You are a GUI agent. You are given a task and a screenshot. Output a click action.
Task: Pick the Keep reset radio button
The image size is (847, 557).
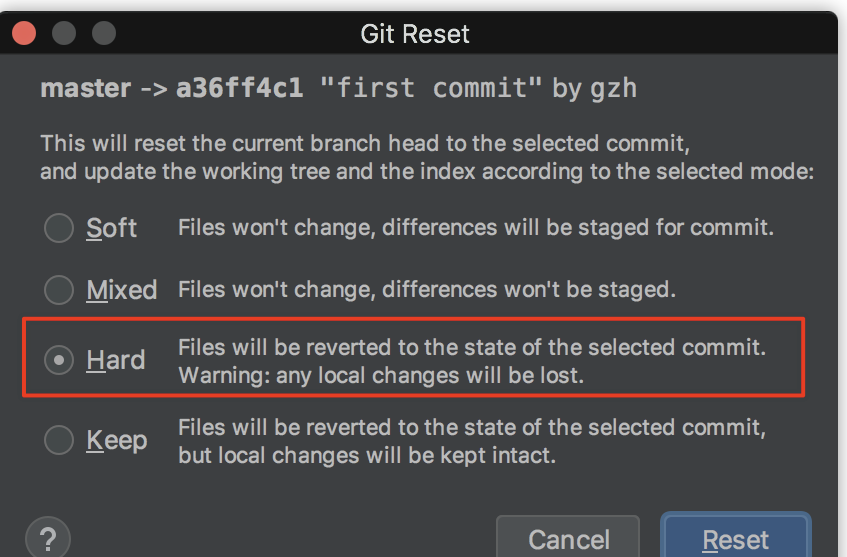[59, 440]
